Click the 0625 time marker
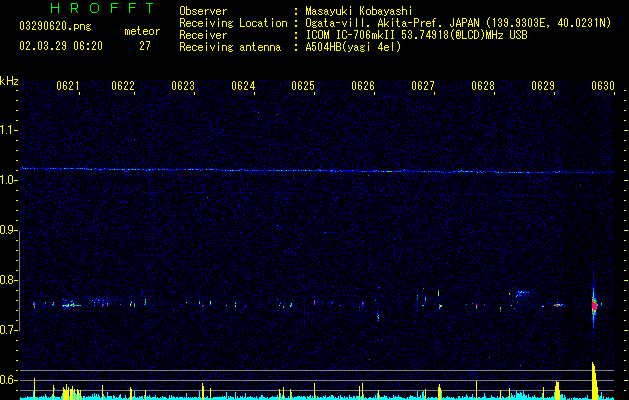This screenshot has height=400, width=629. point(303,86)
